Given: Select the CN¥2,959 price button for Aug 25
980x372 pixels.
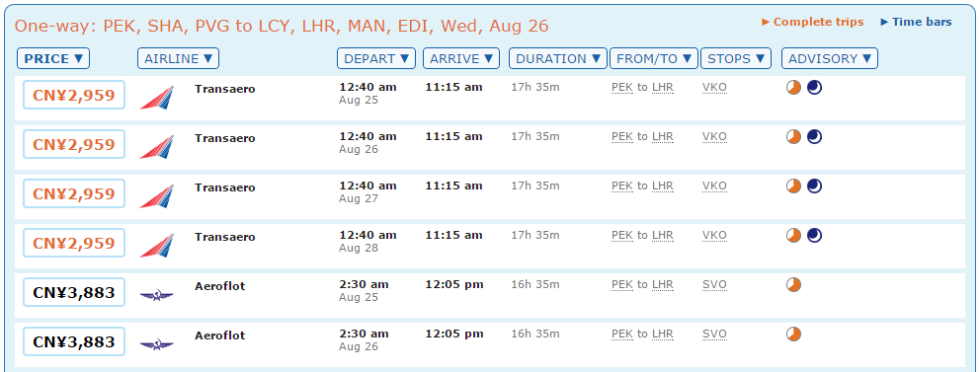Looking at the screenshot, I should (x=74, y=95).
